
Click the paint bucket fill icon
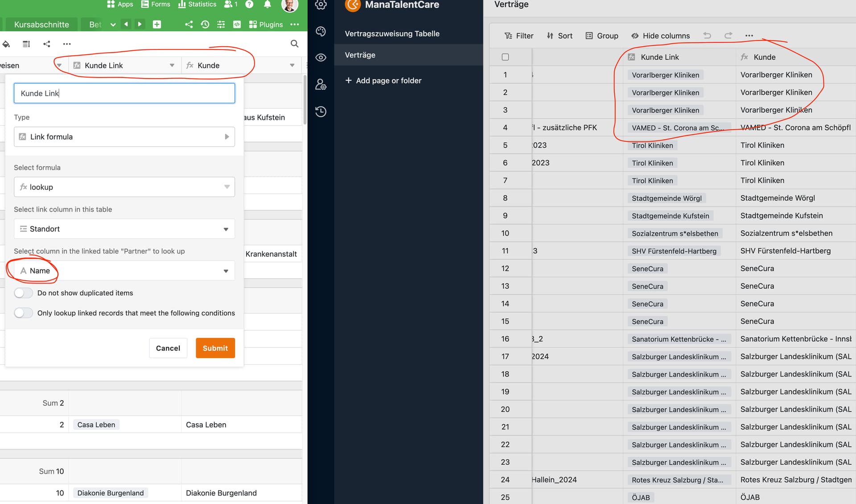[6, 44]
